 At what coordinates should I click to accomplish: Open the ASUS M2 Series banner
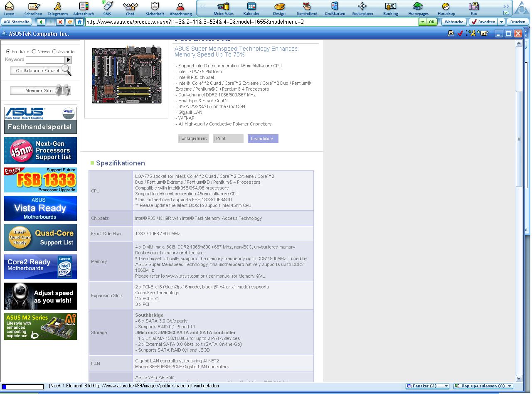click(x=40, y=326)
